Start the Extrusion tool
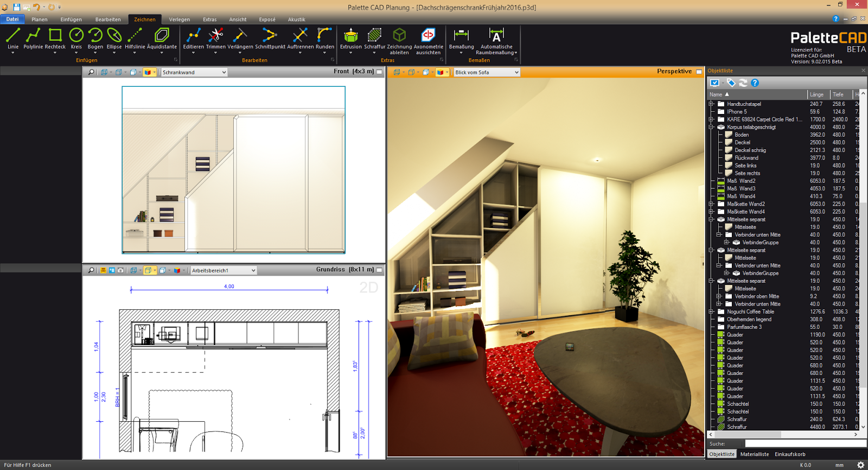Screen dimensions: 868x470 (x=350, y=40)
